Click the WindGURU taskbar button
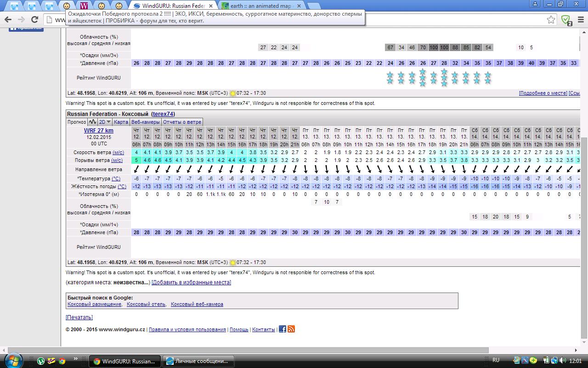This screenshot has height=368, width=588. tap(125, 361)
